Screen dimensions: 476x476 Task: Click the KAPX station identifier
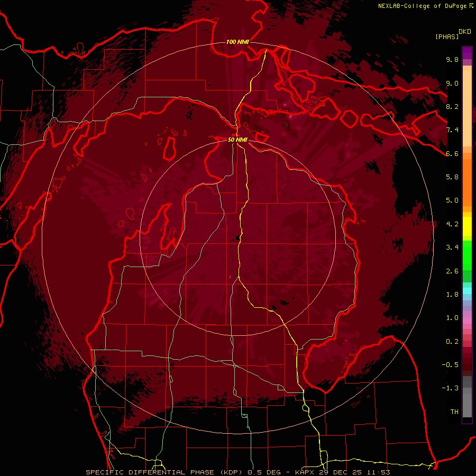pyautogui.click(x=306, y=472)
